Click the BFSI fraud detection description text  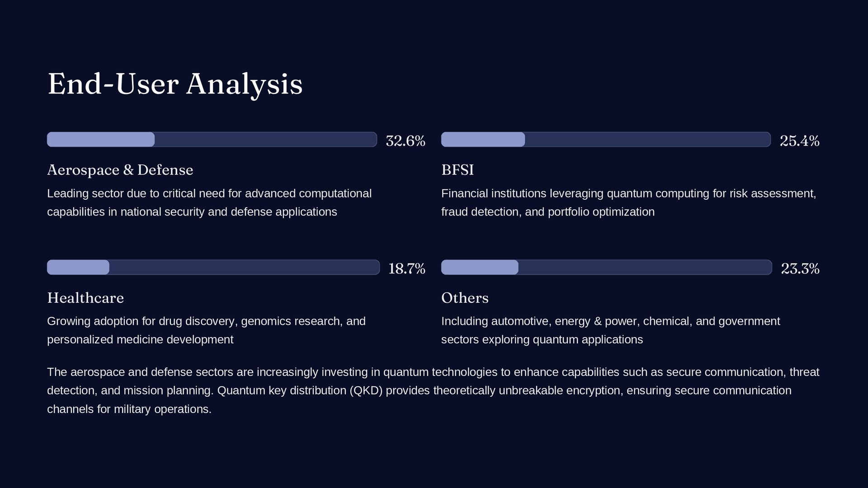coord(629,202)
